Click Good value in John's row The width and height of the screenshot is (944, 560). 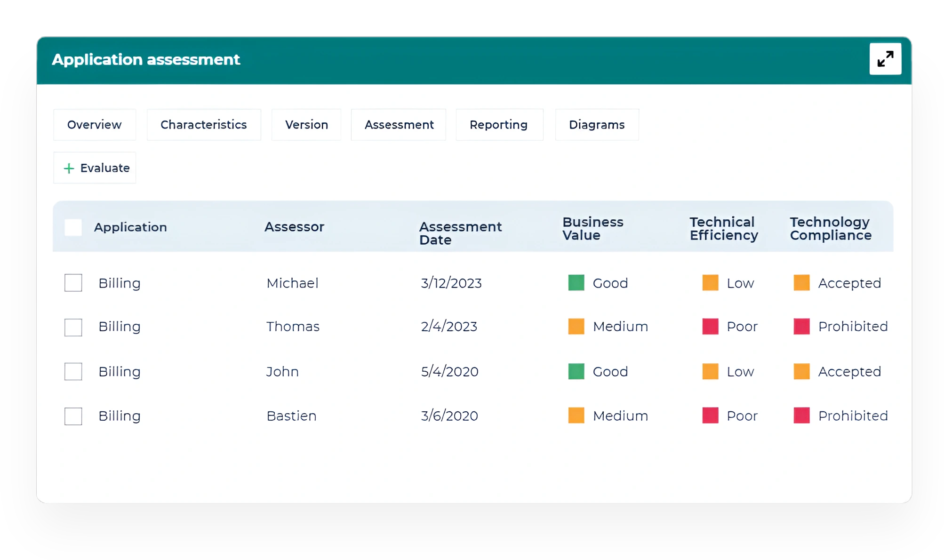[610, 372]
